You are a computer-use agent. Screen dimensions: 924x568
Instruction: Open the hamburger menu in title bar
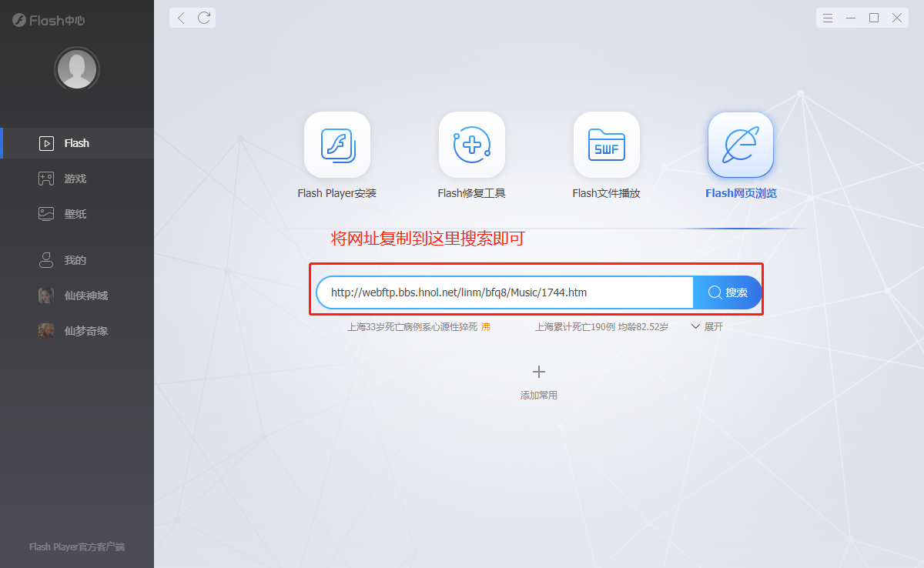tap(828, 18)
